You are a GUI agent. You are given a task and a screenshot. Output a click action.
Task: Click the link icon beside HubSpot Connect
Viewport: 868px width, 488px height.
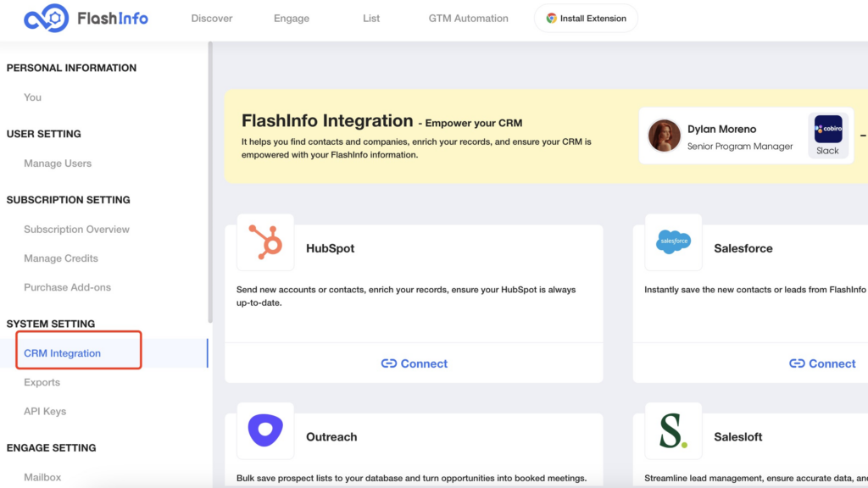coord(388,363)
